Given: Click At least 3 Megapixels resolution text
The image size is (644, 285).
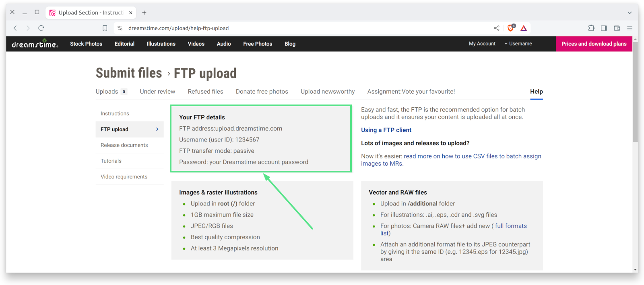Looking at the screenshot, I should coord(235,248).
